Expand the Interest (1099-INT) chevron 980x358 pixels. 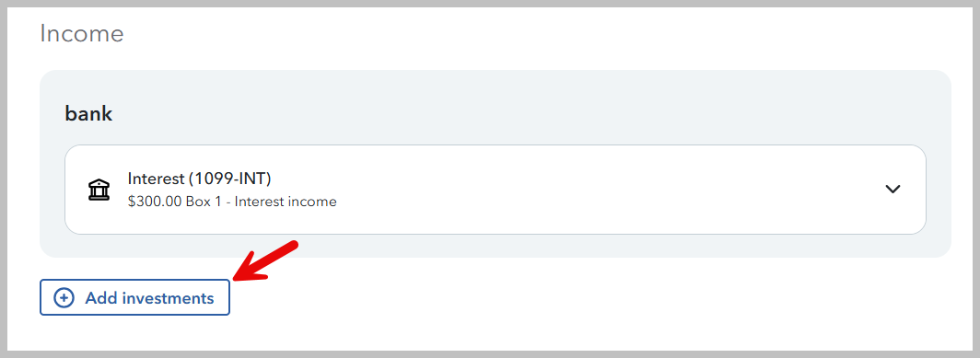click(892, 190)
